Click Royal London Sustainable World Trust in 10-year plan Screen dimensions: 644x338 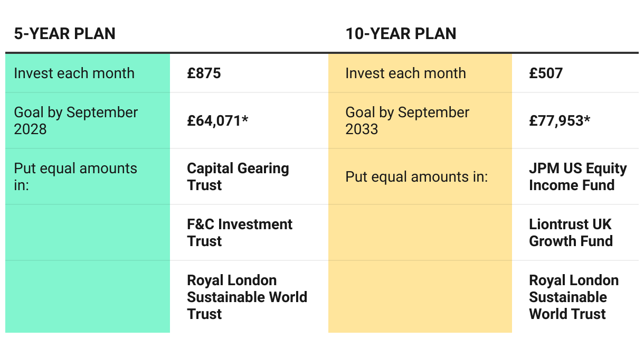pyautogui.click(x=574, y=297)
